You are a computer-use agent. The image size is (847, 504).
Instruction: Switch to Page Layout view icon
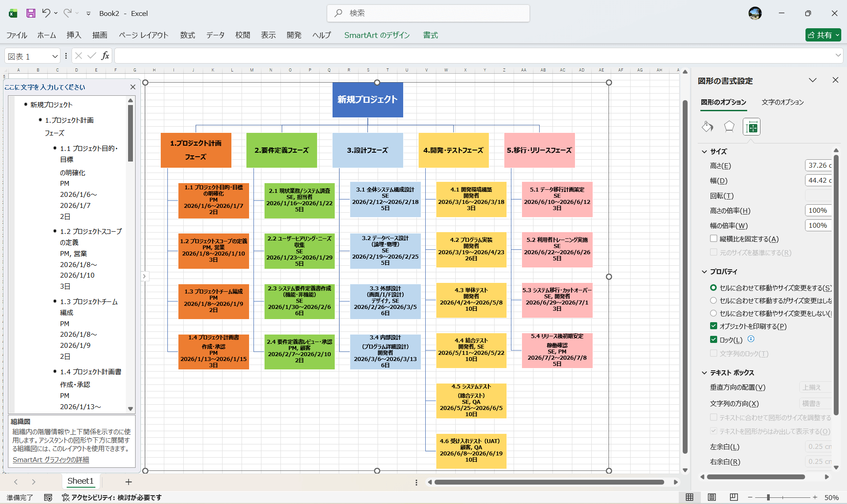click(711, 497)
